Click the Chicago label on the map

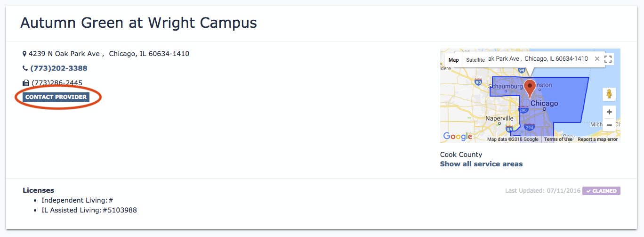544,103
